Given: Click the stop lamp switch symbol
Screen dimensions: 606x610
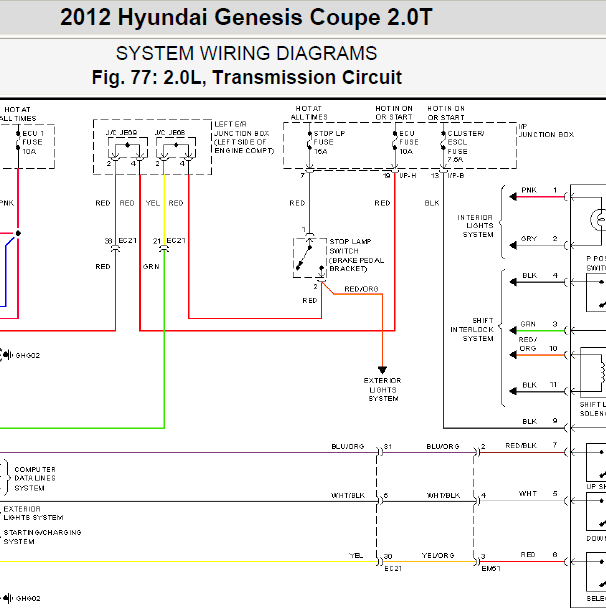Looking at the screenshot, I should pos(310,258).
